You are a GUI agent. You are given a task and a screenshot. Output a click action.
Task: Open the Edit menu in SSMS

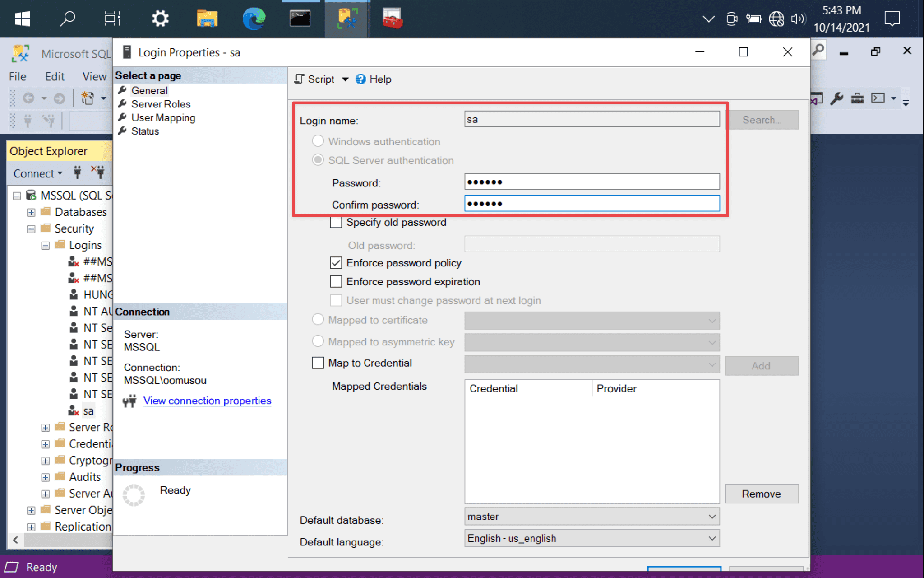55,76
